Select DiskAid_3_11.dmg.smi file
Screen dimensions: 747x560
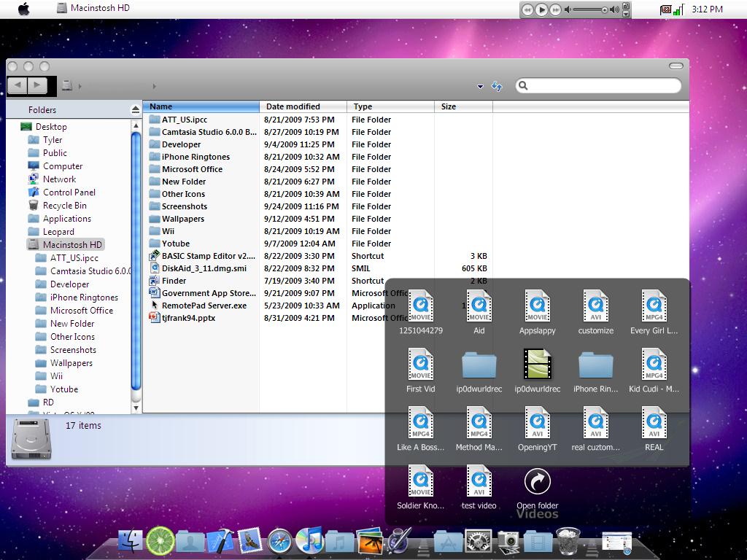point(198,268)
